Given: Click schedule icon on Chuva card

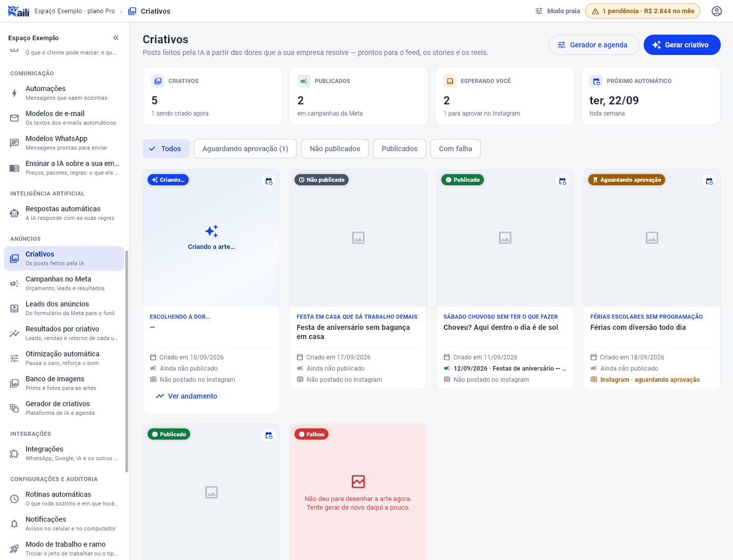Looking at the screenshot, I should (562, 181).
